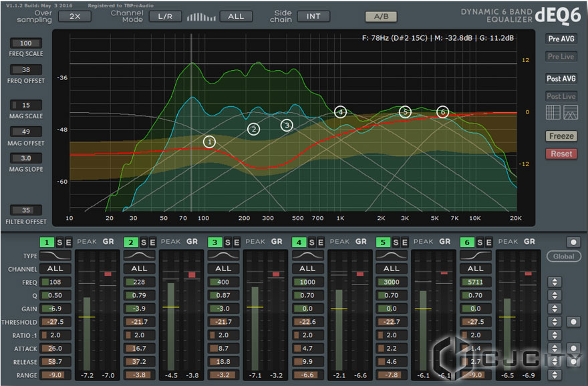Select band node 4 on the EQ graph
Image resolution: width=588 pixels, height=386 pixels.
(x=340, y=112)
